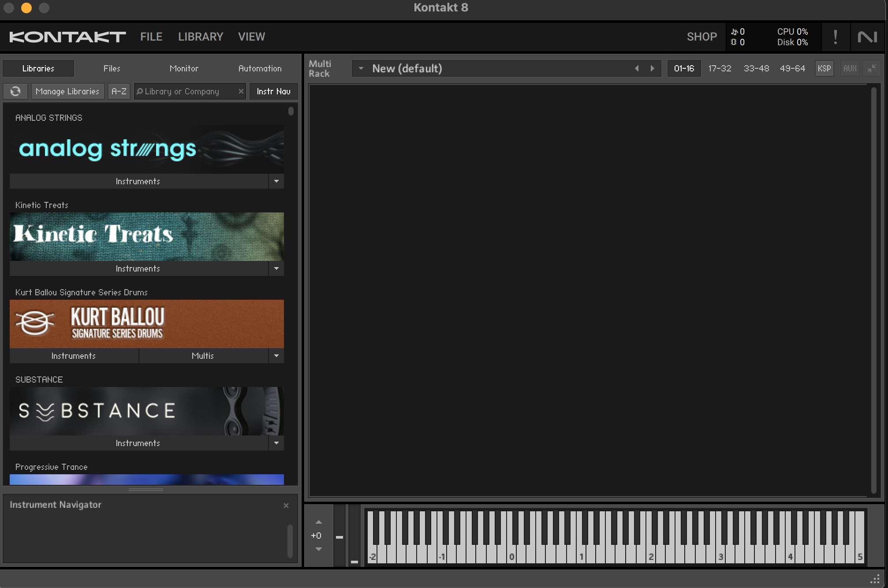The image size is (888, 588).
Task: Shift keyboard octave up arrow
Action: (319, 522)
